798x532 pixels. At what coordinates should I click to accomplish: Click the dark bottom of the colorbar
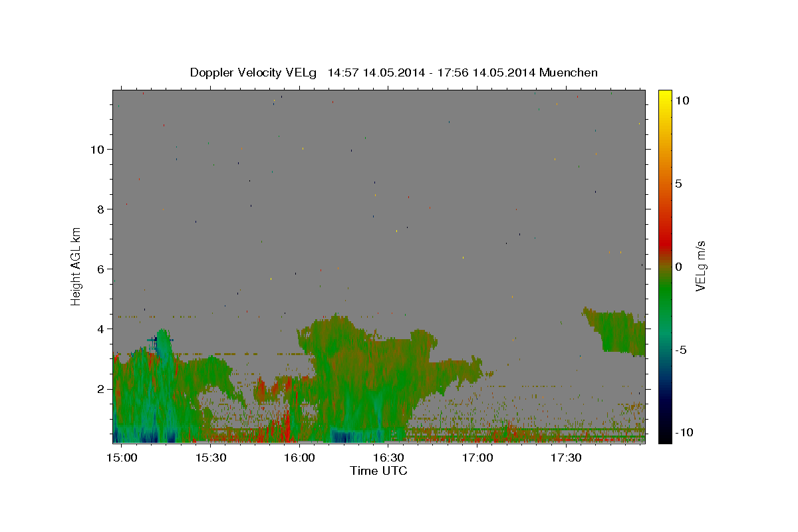[664, 438]
